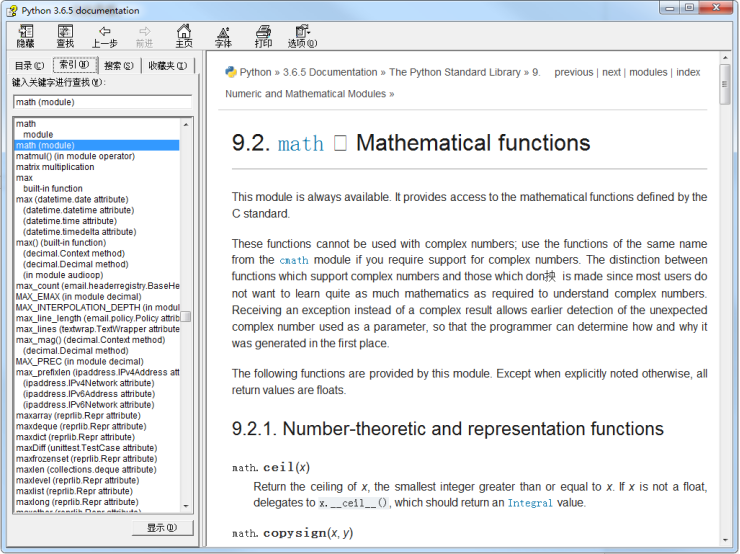Select maxDiff (unittest.TestCase attribute) entry

tap(86, 448)
